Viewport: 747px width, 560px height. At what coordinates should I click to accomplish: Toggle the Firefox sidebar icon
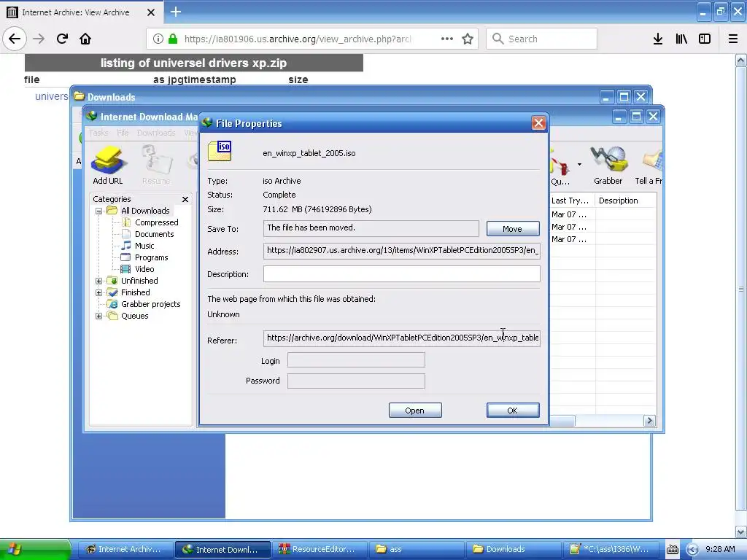click(705, 39)
